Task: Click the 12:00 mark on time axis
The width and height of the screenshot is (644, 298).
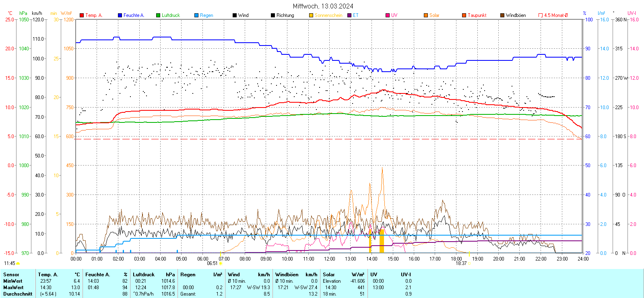Action: (x=329, y=259)
